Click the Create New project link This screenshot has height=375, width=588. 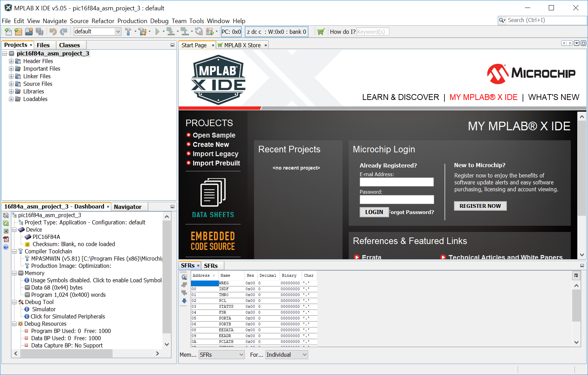tap(211, 144)
